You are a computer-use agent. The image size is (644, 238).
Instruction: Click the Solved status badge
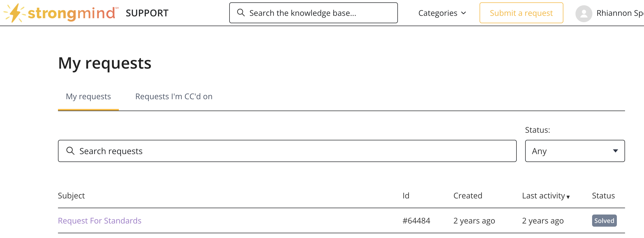pos(604,221)
